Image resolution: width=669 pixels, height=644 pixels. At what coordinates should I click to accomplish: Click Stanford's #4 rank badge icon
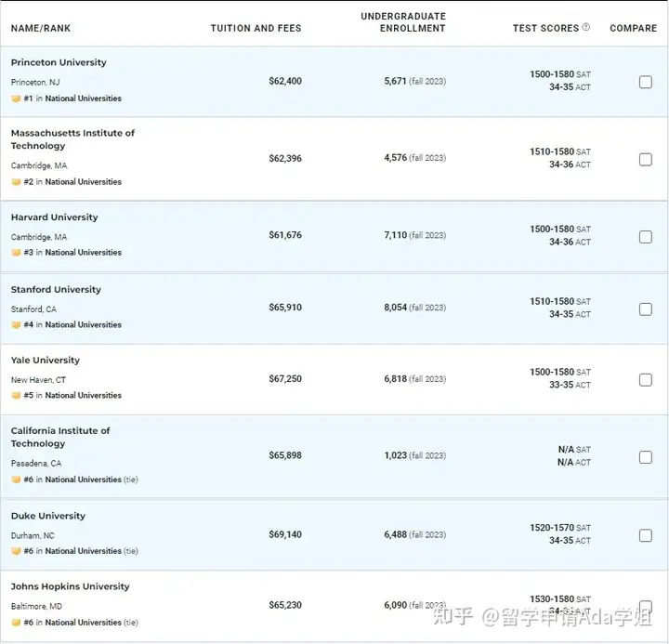coord(16,325)
